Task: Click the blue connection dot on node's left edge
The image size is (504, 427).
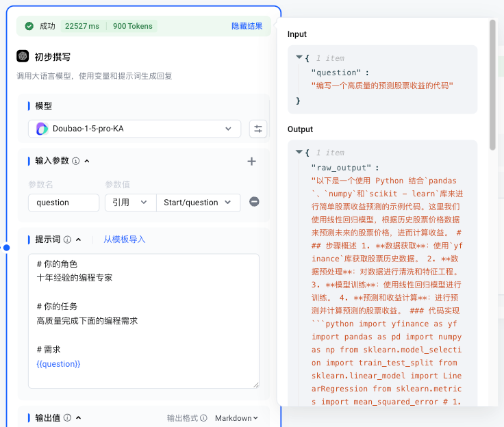Action: (6, 248)
